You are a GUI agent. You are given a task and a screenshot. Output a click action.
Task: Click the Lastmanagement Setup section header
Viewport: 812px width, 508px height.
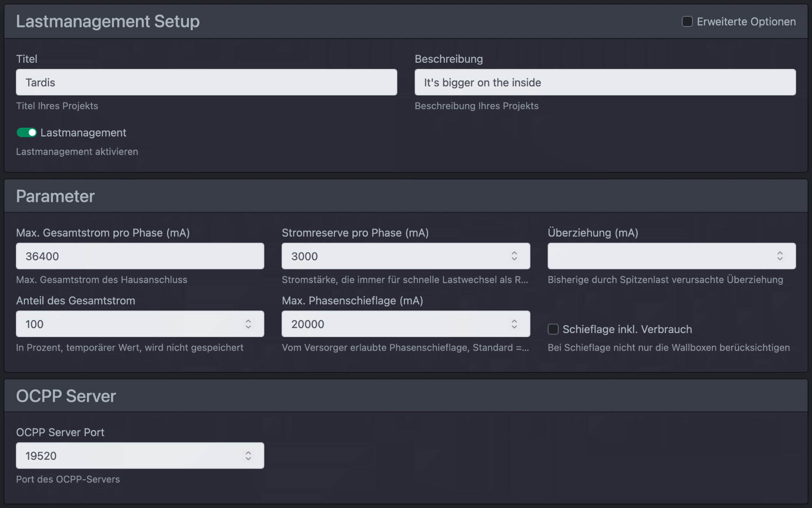pos(107,21)
